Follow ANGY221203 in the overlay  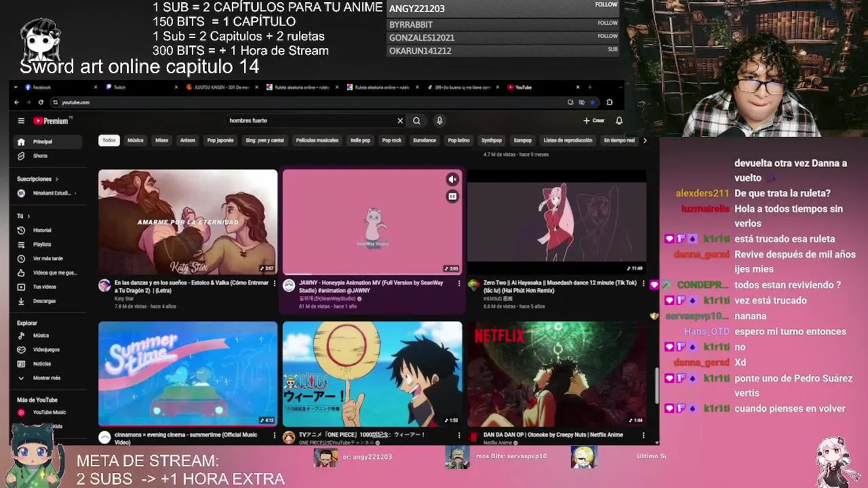[606, 5]
